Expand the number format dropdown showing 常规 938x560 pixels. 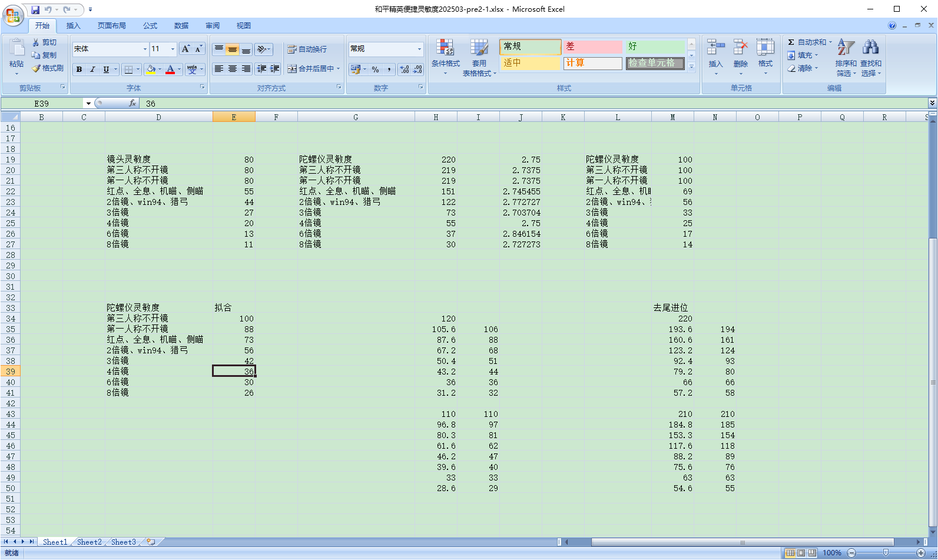point(419,49)
